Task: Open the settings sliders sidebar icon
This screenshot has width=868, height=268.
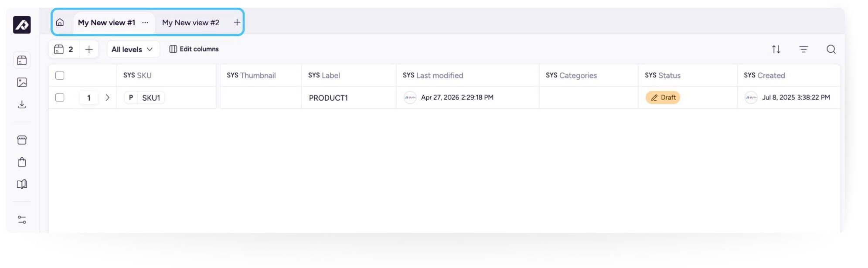Action: (22, 220)
